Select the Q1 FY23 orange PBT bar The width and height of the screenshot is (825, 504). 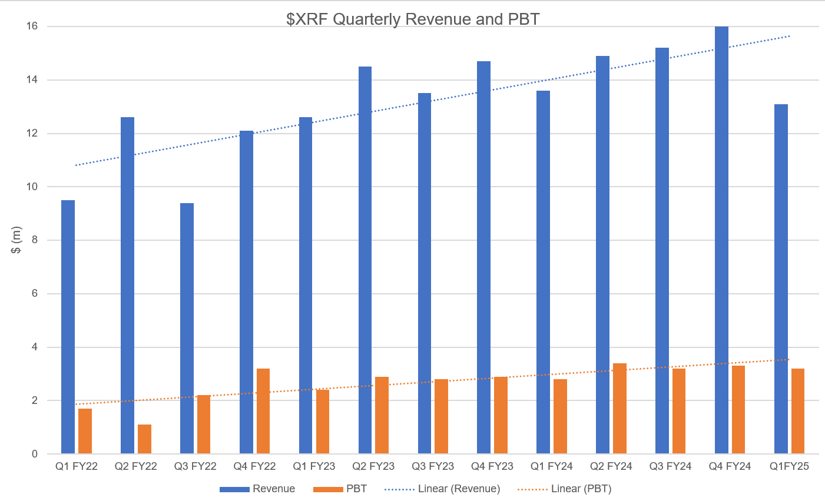(323, 422)
